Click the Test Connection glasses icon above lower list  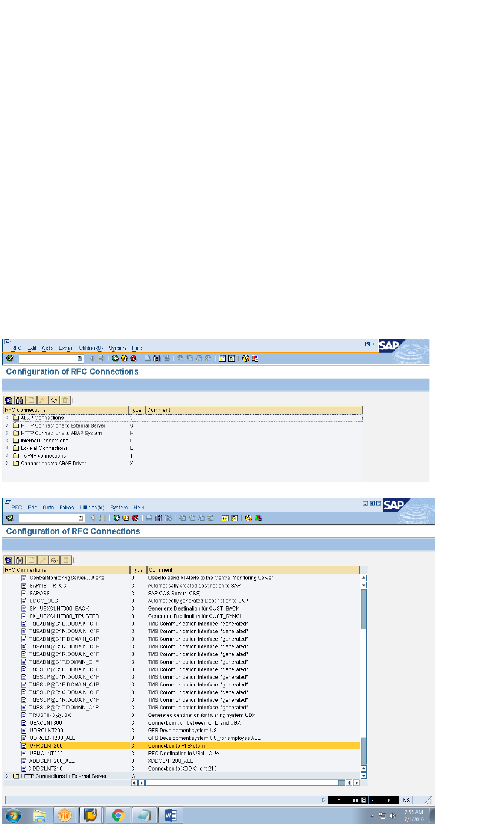[54, 560]
